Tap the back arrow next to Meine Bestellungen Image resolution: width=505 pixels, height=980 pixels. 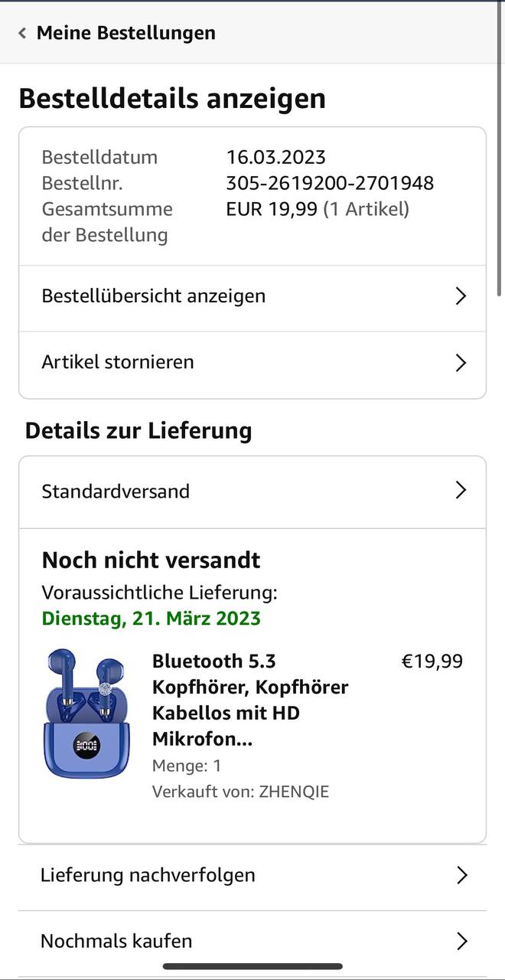click(x=22, y=33)
